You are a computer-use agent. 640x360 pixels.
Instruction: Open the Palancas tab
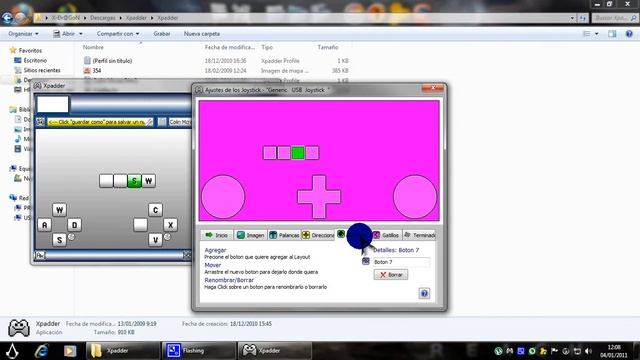284,235
